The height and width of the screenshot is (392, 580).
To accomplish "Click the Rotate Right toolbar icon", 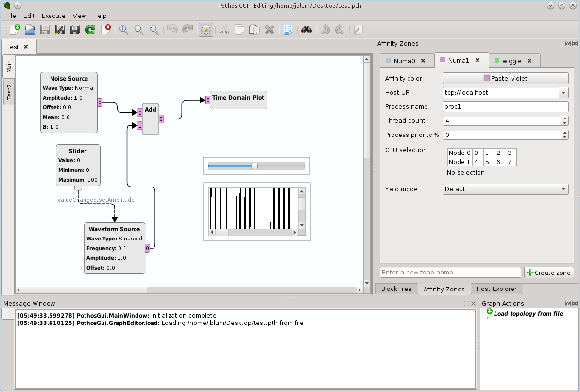I will 340,30.
